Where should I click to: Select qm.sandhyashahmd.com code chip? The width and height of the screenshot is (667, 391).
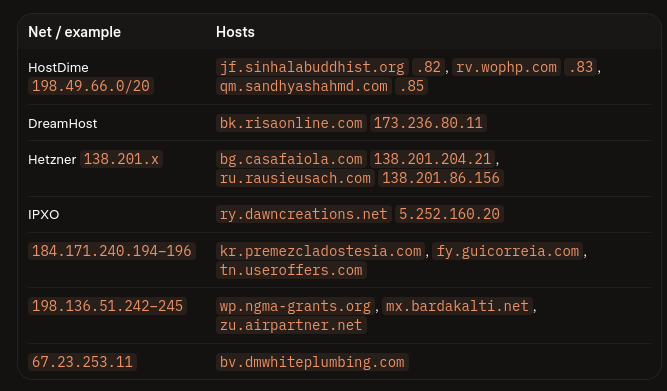click(304, 86)
